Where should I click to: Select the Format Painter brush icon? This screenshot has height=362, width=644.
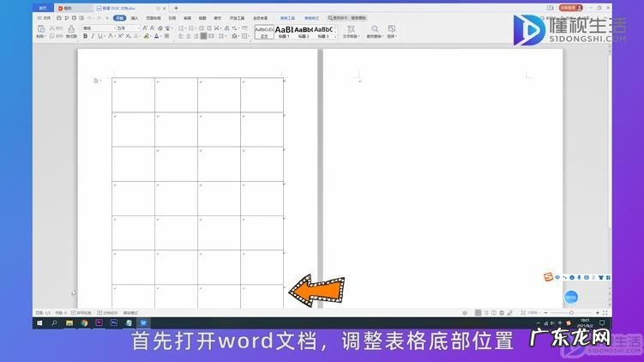click(x=71, y=29)
